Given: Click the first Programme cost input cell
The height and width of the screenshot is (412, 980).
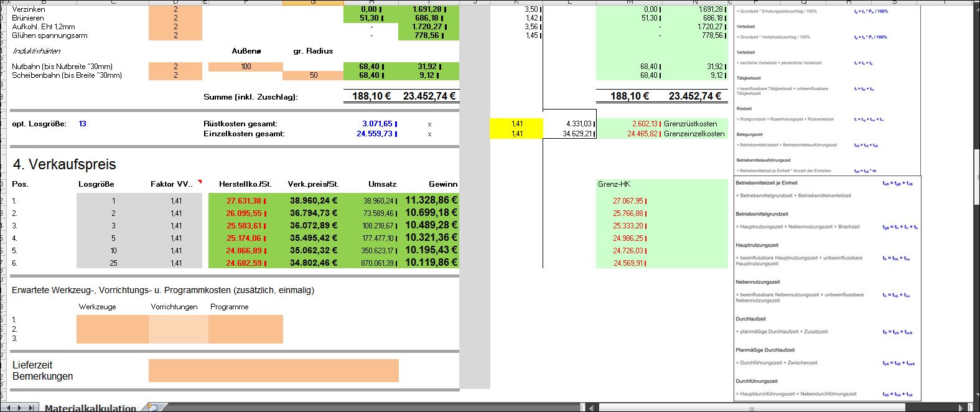Looking at the screenshot, I should click(x=245, y=319).
